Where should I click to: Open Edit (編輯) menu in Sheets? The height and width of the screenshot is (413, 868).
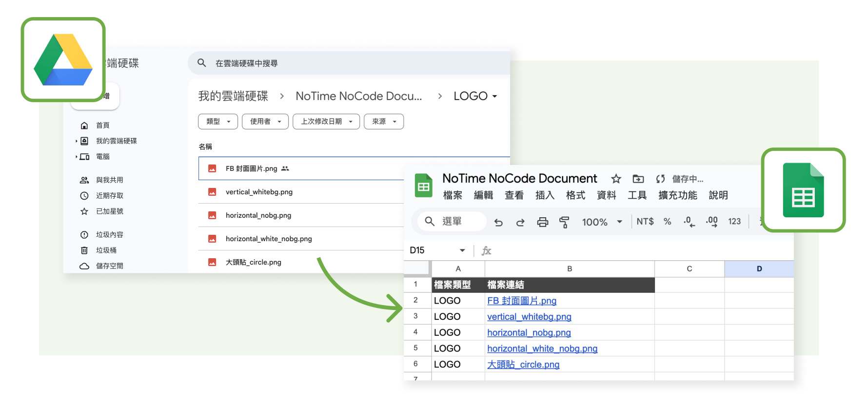483,195
